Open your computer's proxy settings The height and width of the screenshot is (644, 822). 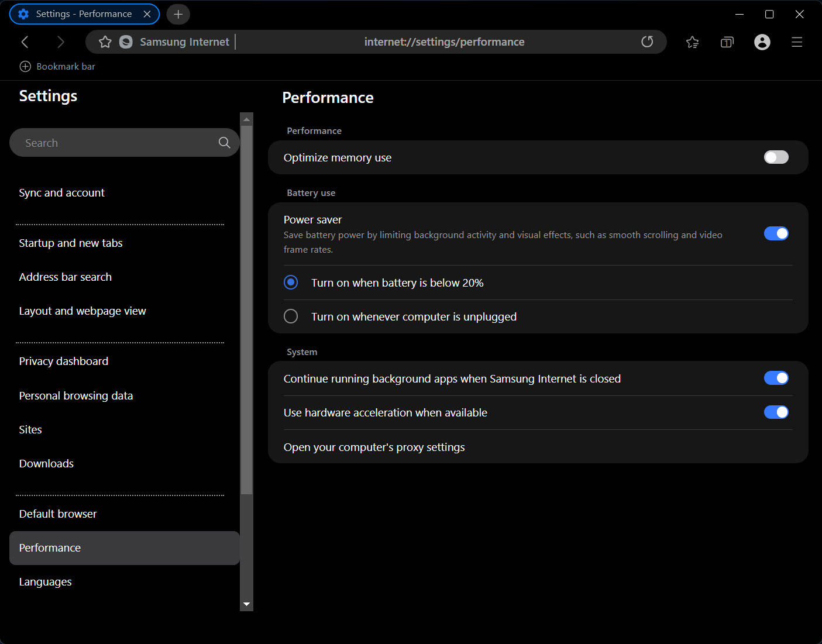(374, 447)
